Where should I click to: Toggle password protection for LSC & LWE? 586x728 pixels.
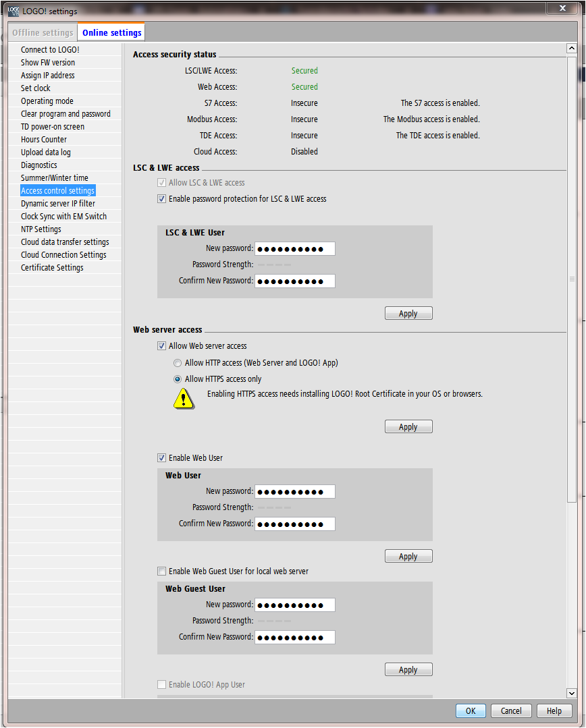coord(161,199)
